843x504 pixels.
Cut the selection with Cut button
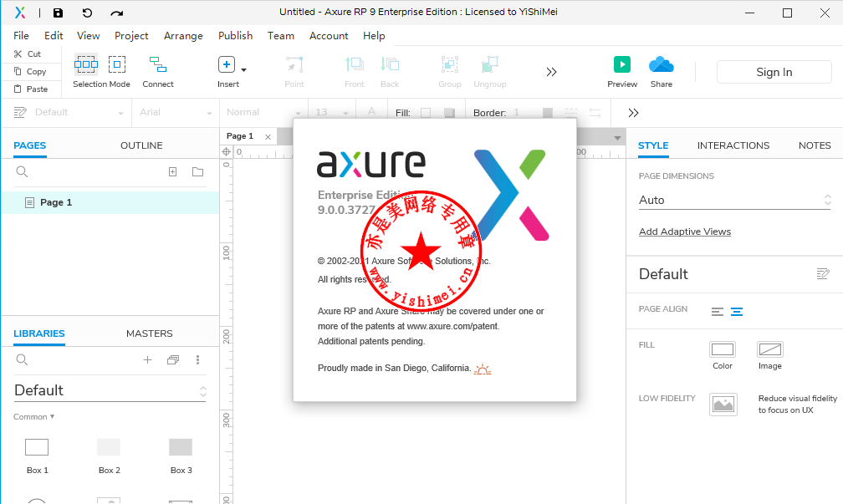(28, 53)
